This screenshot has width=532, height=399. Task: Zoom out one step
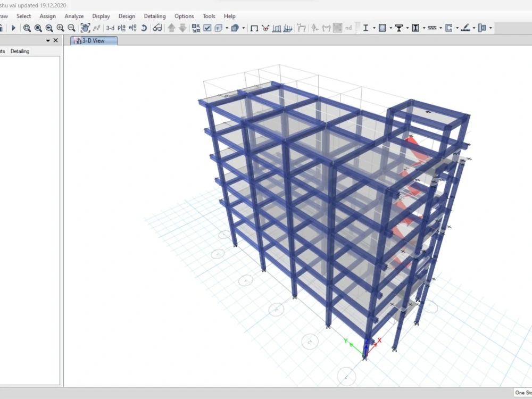[x=71, y=28]
